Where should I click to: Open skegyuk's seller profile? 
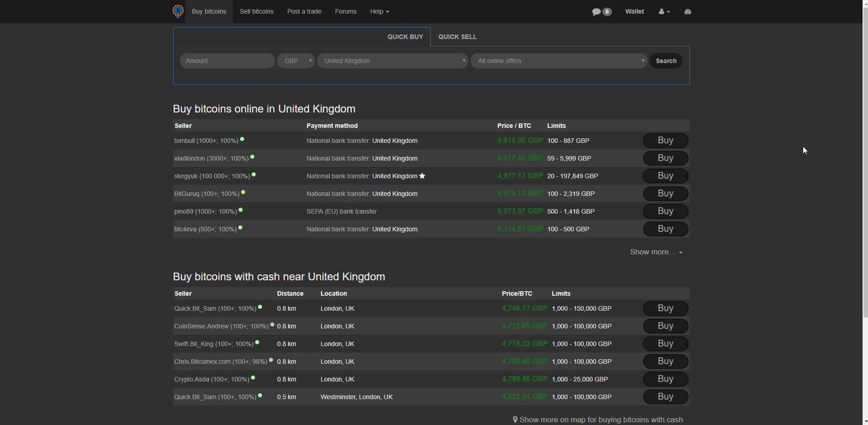tap(212, 176)
